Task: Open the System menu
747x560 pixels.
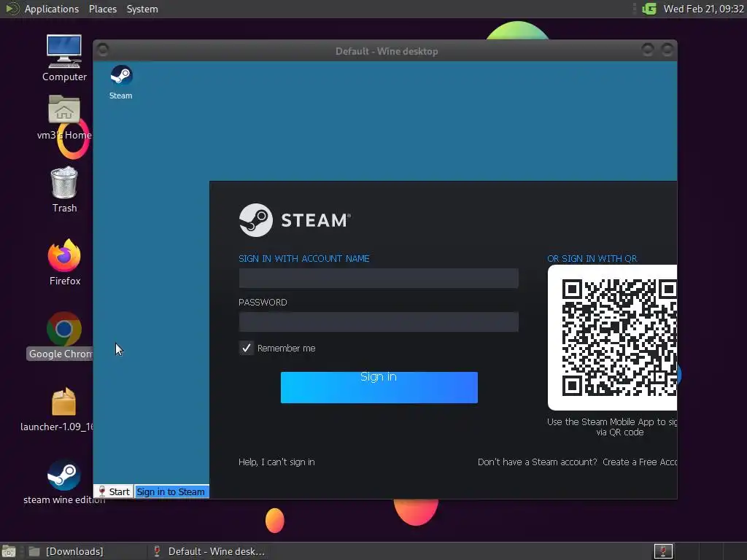Action: click(x=142, y=9)
